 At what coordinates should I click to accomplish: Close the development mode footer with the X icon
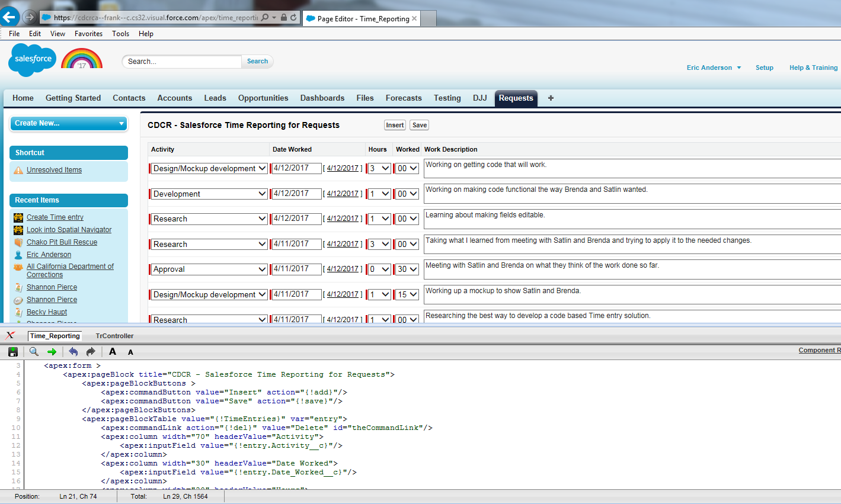(10, 335)
